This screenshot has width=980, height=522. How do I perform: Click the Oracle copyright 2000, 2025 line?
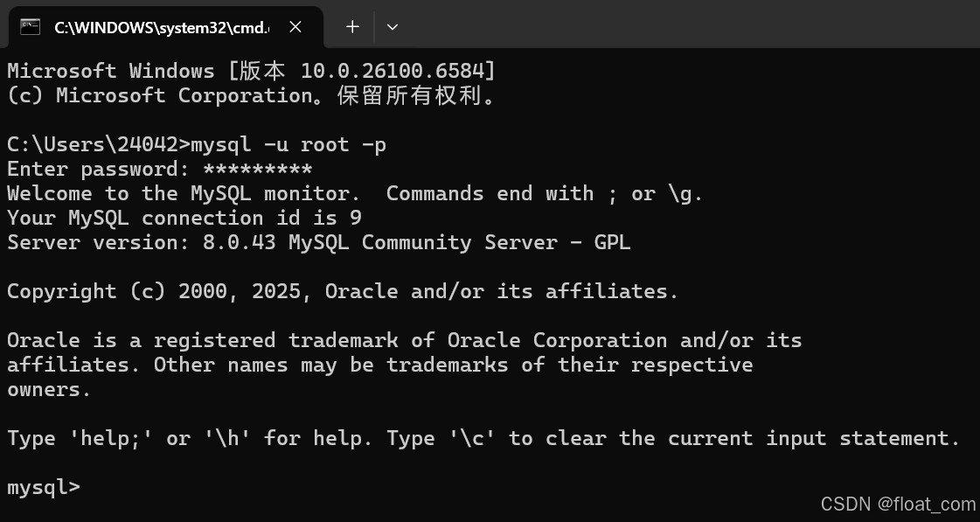pos(342,291)
